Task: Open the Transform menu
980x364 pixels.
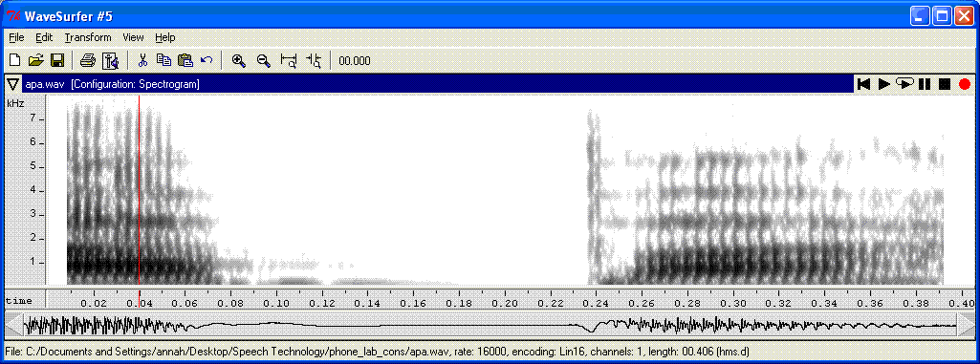Action: click(88, 37)
